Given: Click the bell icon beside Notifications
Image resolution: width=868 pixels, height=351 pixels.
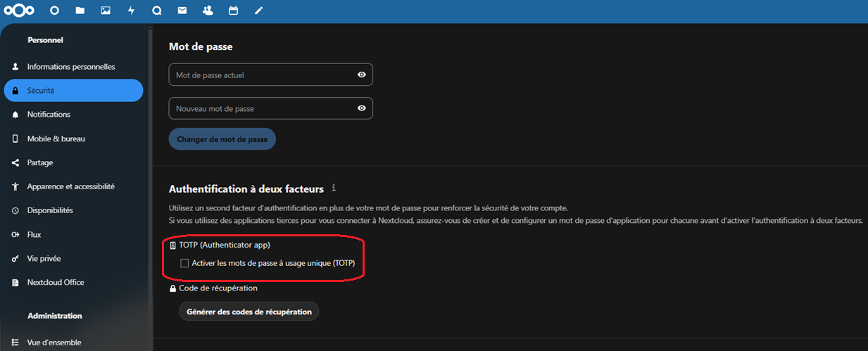Looking at the screenshot, I should (15, 115).
